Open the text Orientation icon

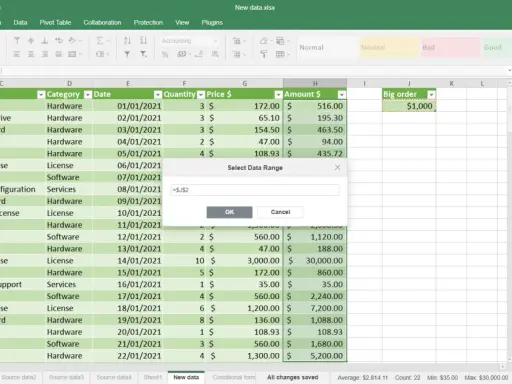(72, 41)
